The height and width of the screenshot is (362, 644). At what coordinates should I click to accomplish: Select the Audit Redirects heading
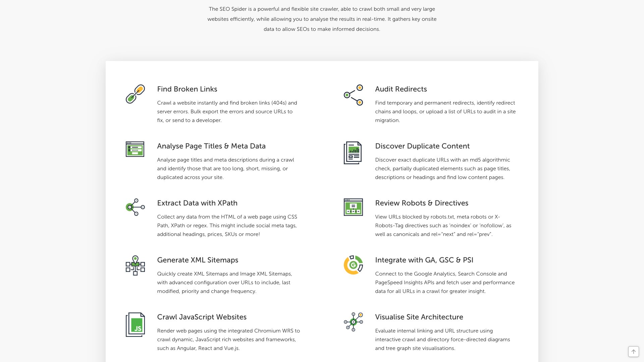pos(401,89)
